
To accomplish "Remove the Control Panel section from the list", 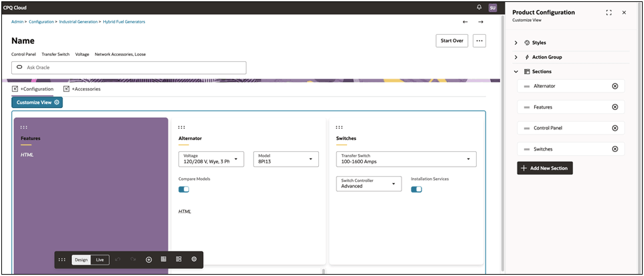I will [615, 128].
